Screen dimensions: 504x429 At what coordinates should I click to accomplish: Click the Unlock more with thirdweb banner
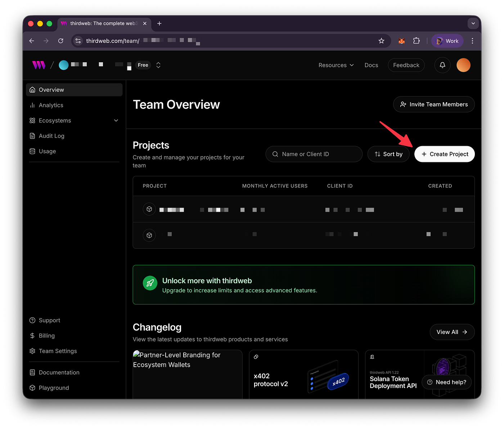303,285
